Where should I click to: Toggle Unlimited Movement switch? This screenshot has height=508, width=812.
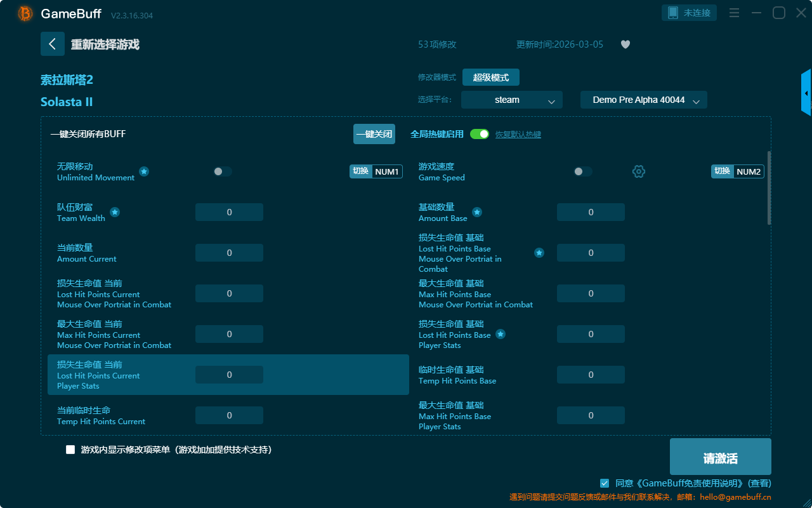223,171
